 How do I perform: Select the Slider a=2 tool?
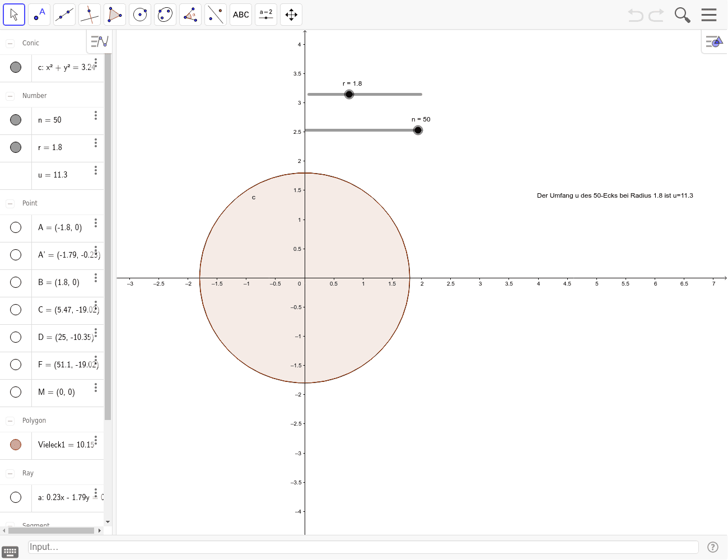(x=266, y=15)
